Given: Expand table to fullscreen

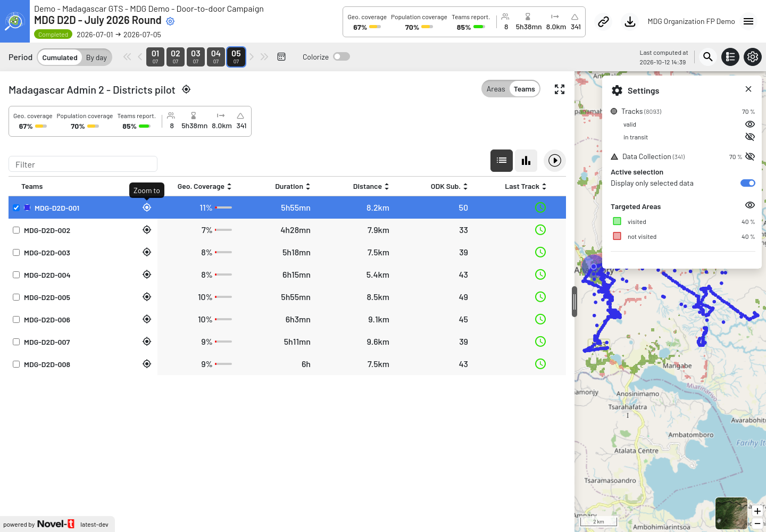Looking at the screenshot, I should tap(560, 89).
